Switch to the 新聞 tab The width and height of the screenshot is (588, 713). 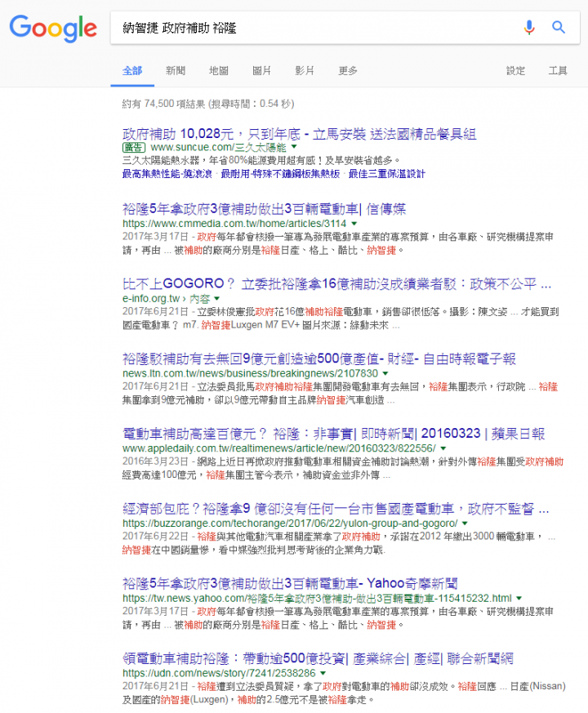click(176, 70)
